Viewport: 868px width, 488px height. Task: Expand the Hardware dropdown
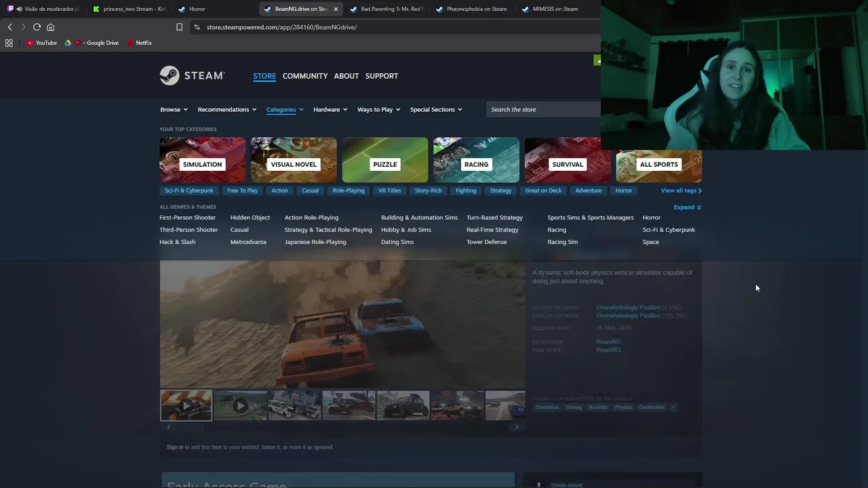(330, 109)
